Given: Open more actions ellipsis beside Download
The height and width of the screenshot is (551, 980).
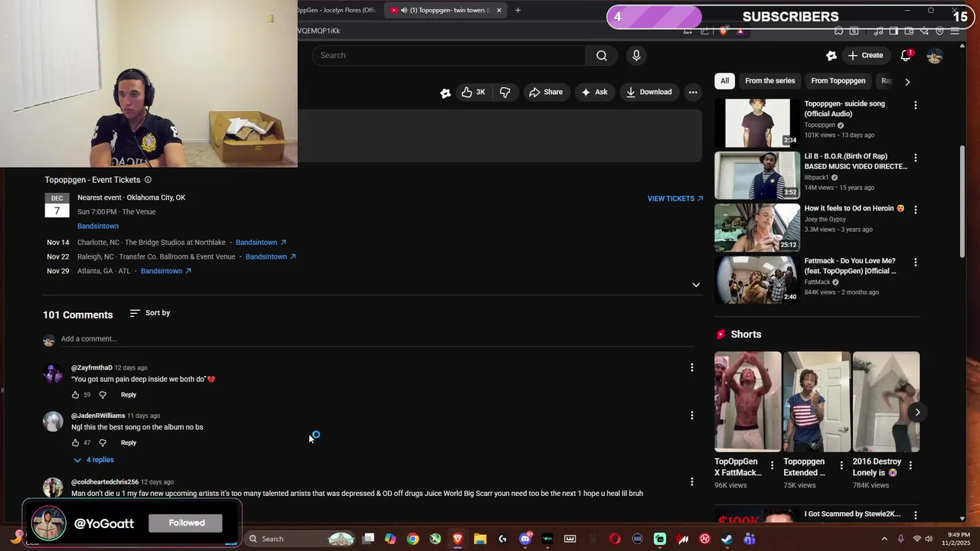Looking at the screenshot, I should (x=693, y=92).
